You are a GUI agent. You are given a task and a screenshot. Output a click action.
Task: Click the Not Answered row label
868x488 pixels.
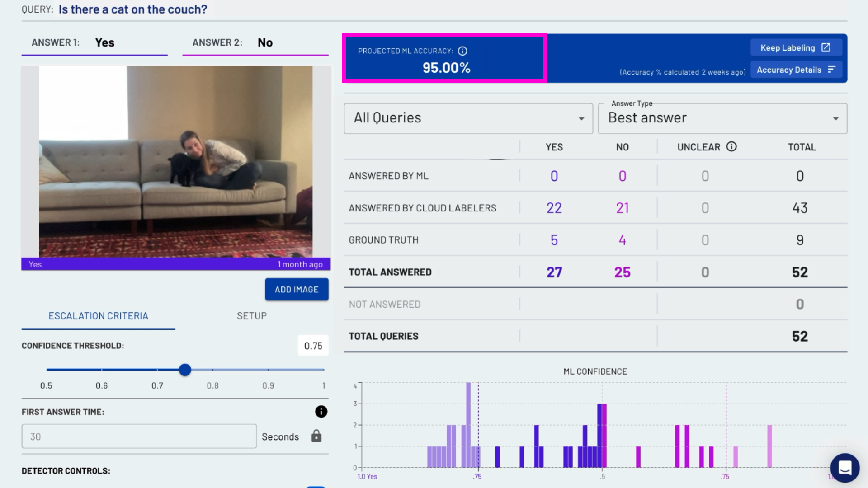pos(384,304)
